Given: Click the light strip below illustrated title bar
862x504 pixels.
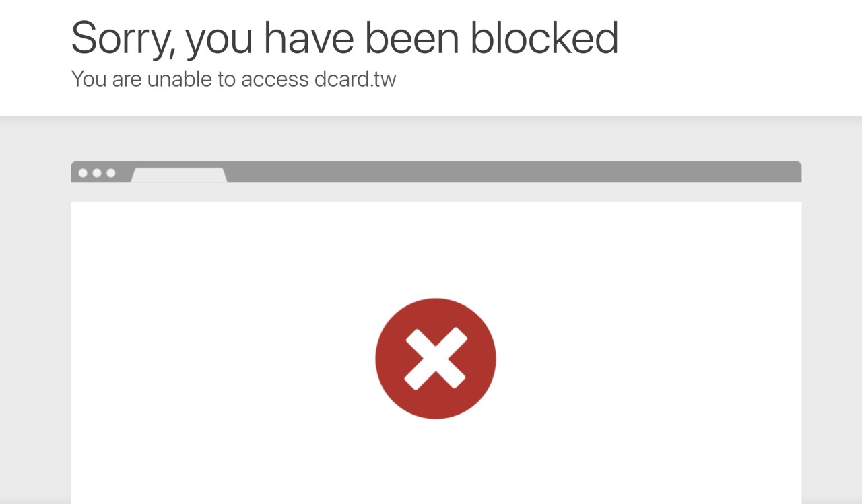Looking at the screenshot, I should pyautogui.click(x=436, y=192).
